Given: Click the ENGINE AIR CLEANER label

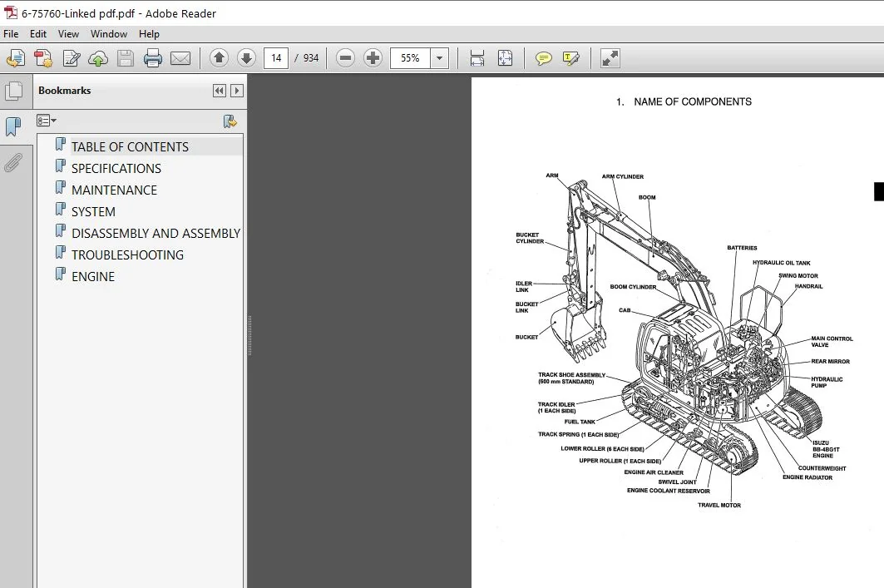Looking at the screenshot, I should coord(654,472).
